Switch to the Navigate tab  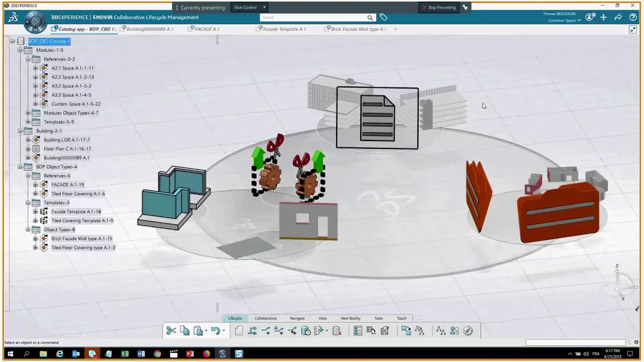pos(297,318)
